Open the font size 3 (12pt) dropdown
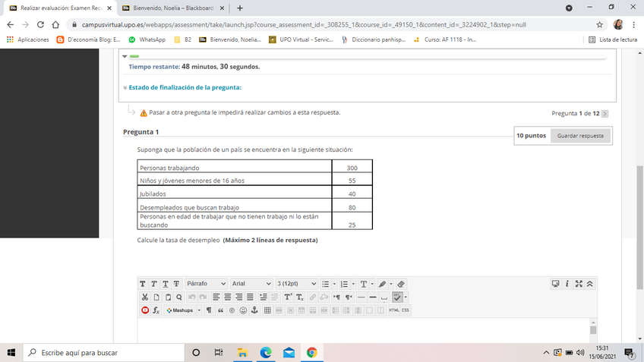644x362 pixels. click(x=296, y=283)
